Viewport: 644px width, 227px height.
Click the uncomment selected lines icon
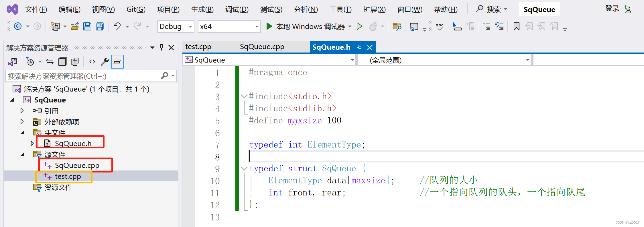pos(499,26)
